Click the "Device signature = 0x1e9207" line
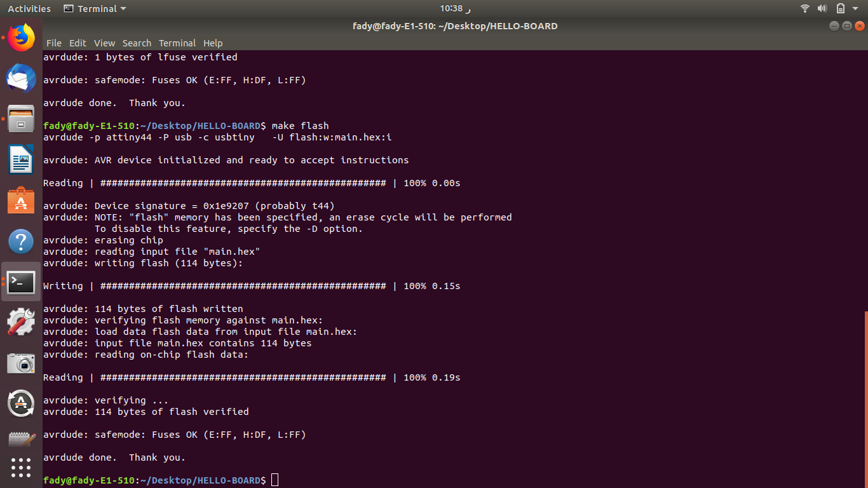This screenshot has height=488, width=868. point(189,206)
